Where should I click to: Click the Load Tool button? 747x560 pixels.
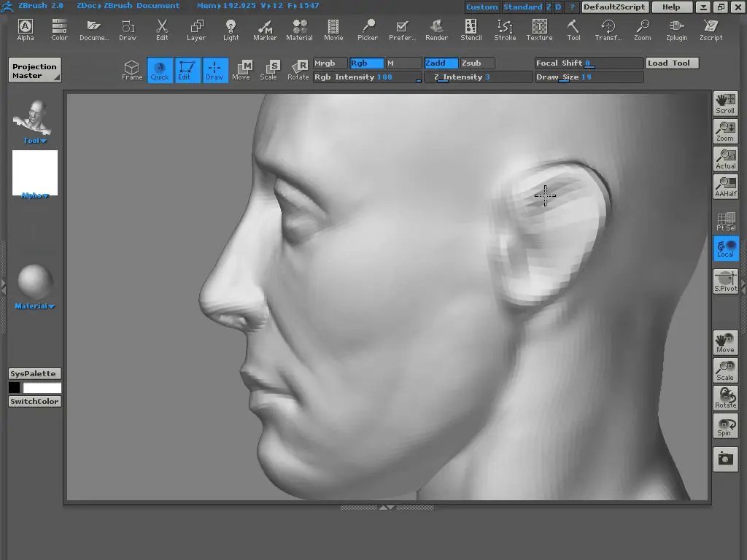(672, 63)
